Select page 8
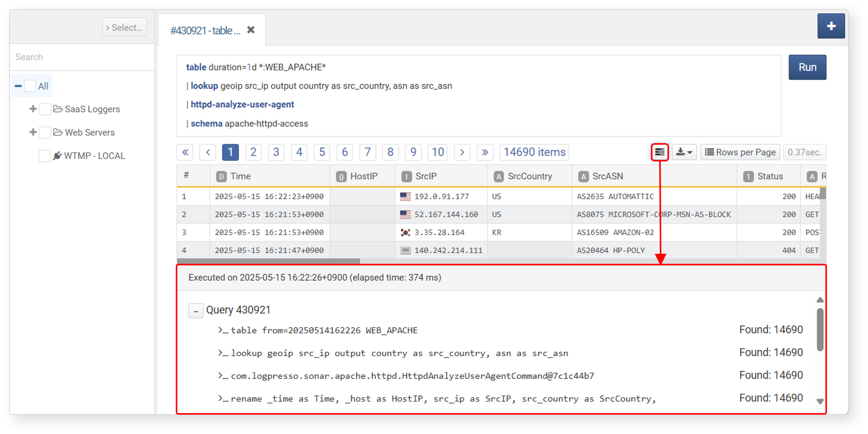 (x=390, y=152)
